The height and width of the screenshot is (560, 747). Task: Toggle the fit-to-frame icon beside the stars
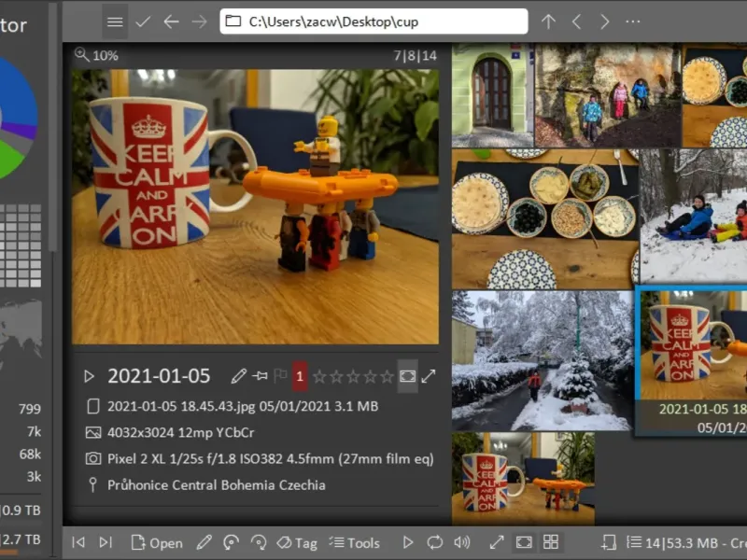[407, 376]
